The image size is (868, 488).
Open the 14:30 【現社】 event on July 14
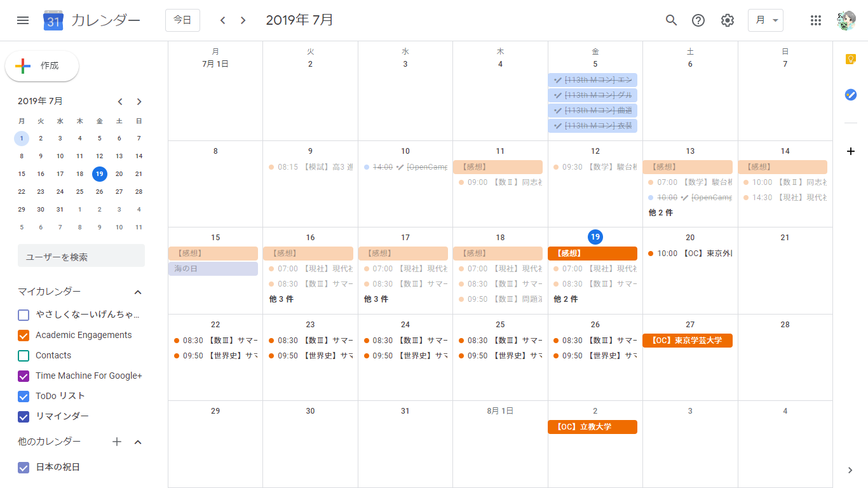783,198
